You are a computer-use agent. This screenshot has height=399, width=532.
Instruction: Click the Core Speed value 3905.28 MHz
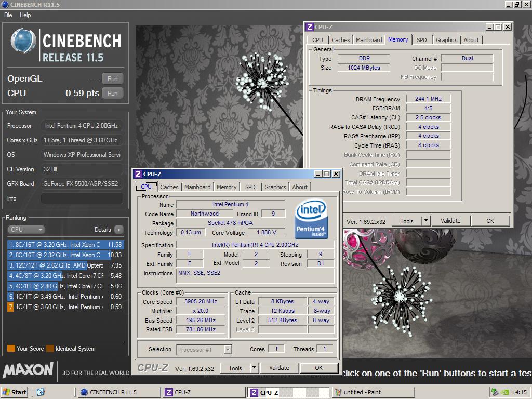[x=201, y=302]
